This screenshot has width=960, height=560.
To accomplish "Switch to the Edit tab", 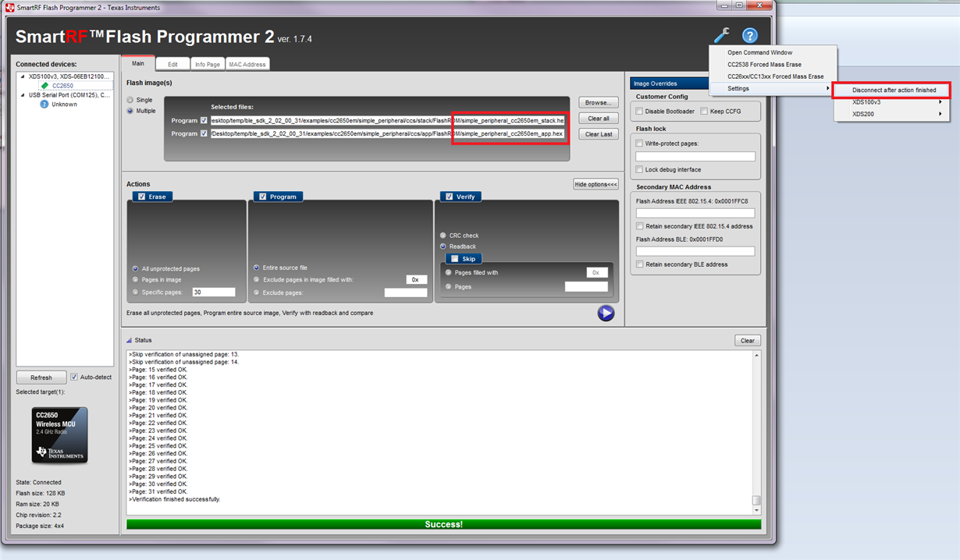I will (172, 64).
